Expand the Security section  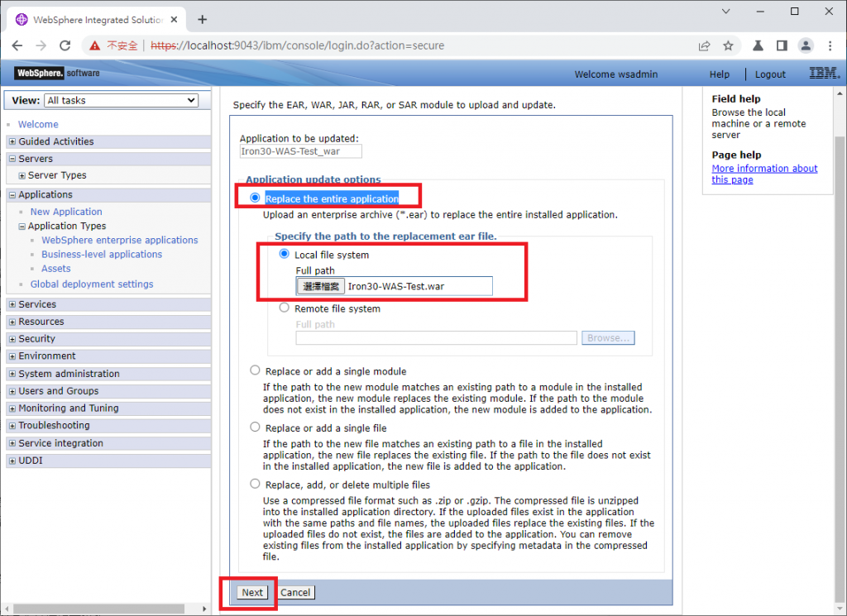(12, 339)
